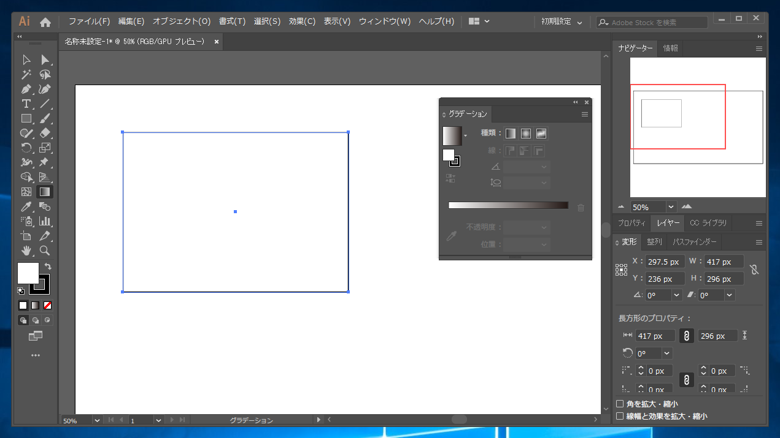
Task: Choose freeform gradient type
Action: pos(541,133)
